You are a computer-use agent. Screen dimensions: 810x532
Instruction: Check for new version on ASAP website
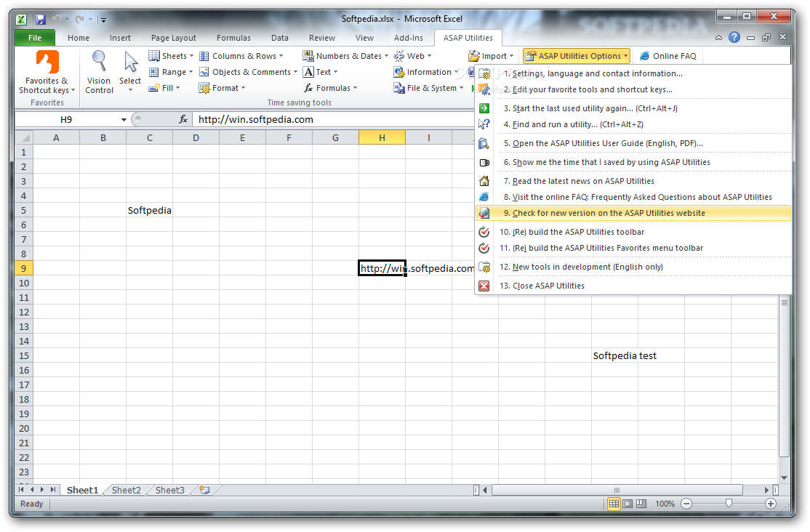click(x=633, y=213)
